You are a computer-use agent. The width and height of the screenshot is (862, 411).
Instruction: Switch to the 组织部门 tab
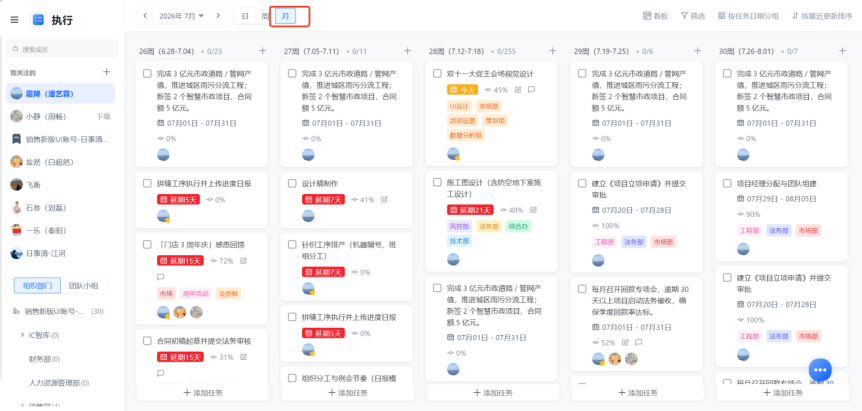tap(37, 286)
